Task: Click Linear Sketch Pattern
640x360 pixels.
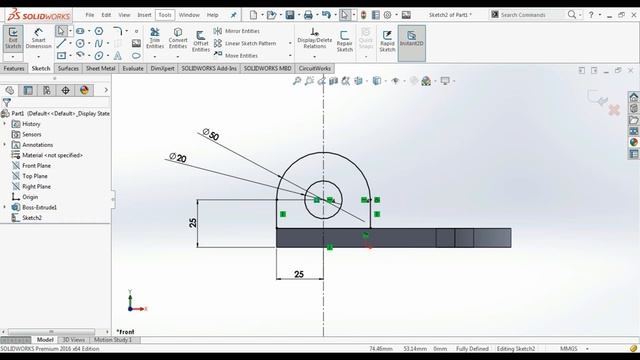Action: [x=245, y=43]
